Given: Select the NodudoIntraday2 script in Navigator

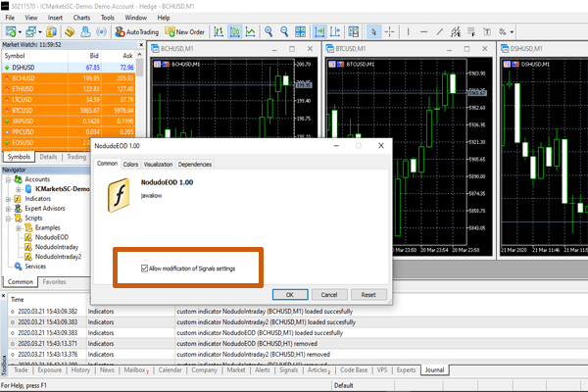Looking at the screenshot, I should coord(58,257).
